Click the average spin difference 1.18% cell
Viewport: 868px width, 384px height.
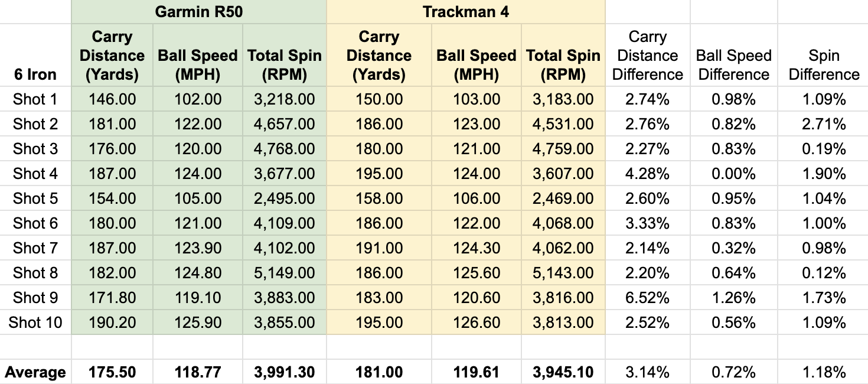824,372
